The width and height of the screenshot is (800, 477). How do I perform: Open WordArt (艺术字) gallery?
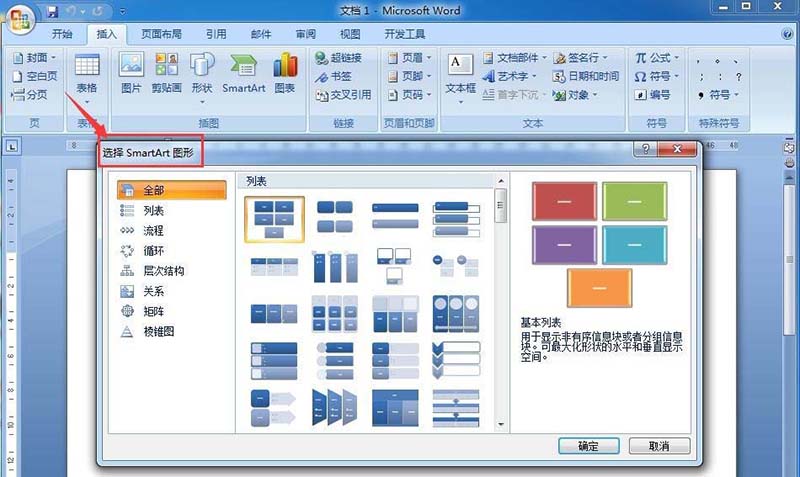click(510, 76)
